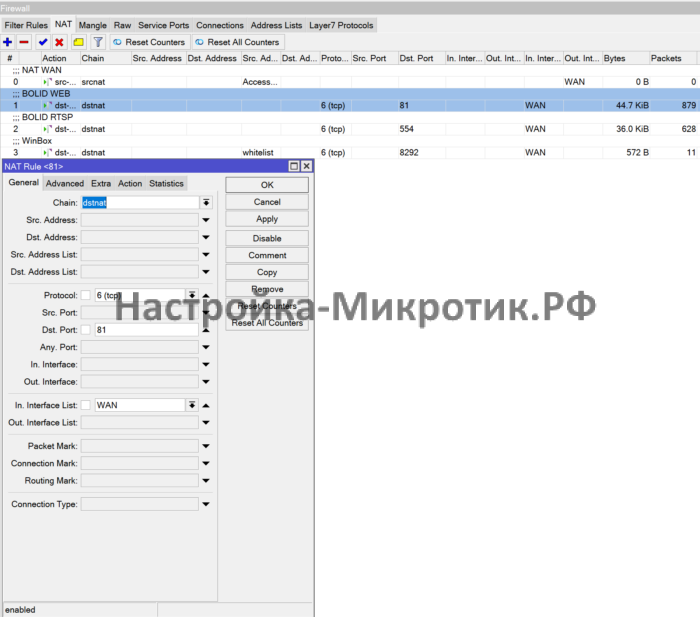The width and height of the screenshot is (700, 617).
Task: Click the Dst. Port input field
Action: coord(146,330)
